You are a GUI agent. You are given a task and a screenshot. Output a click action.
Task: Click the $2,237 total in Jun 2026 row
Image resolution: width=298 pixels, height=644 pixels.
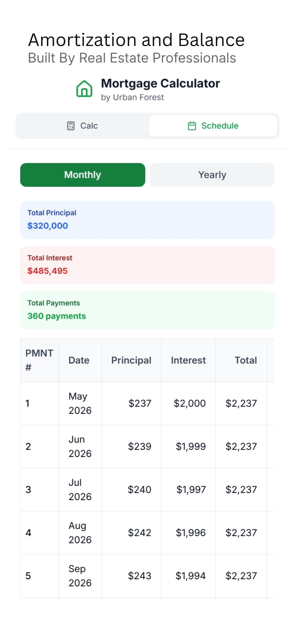click(x=241, y=447)
